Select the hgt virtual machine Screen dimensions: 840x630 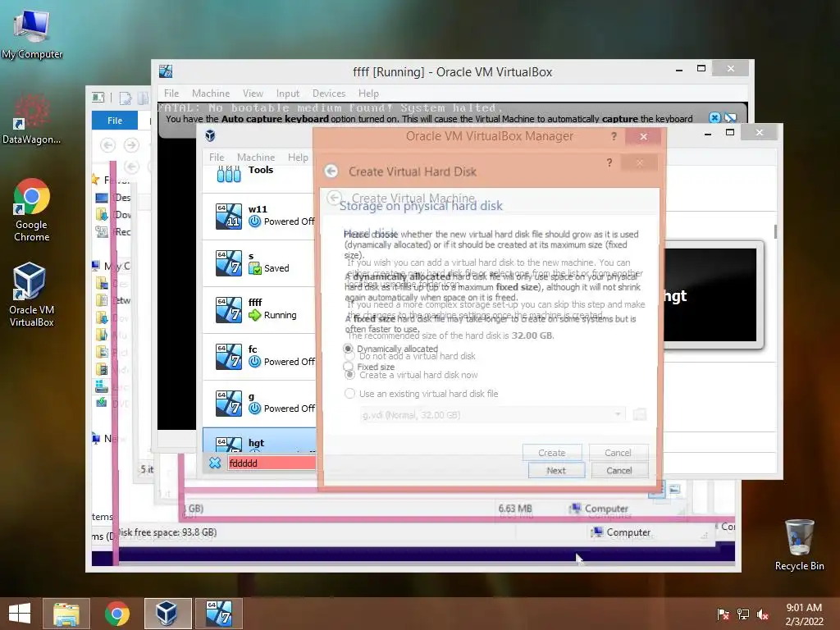tap(259, 441)
